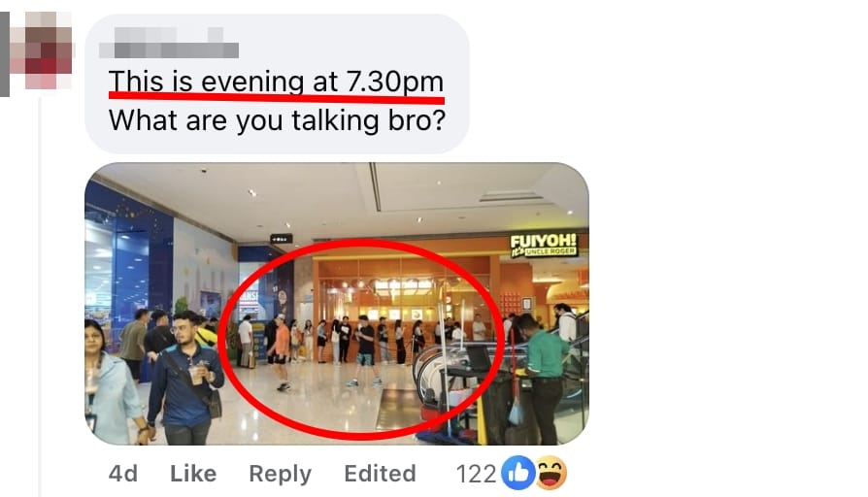The height and width of the screenshot is (497, 868).
Task: Click the blue thumbs-up reaction icon
Action: coord(517,473)
